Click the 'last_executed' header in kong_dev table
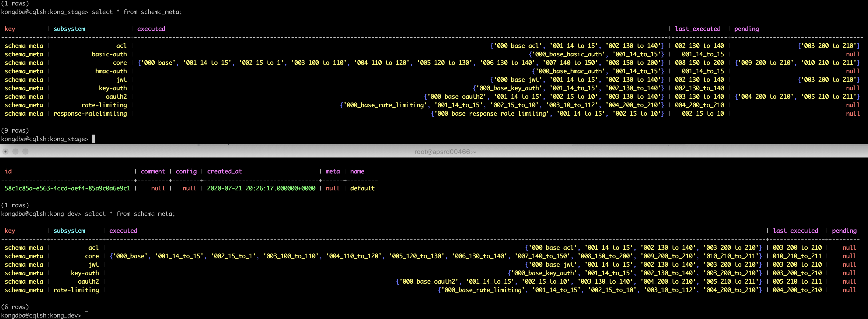The height and width of the screenshot is (319, 868). point(795,231)
